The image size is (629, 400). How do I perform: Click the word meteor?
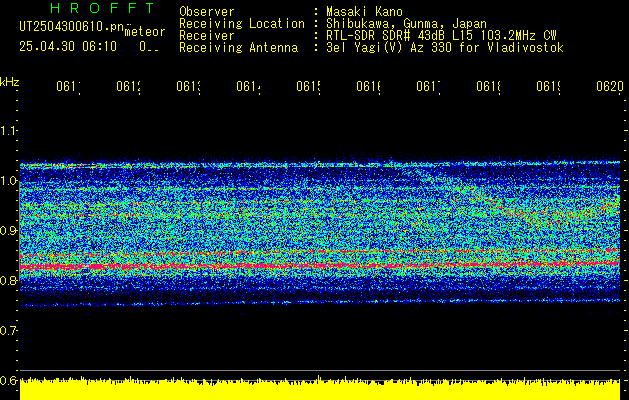(x=145, y=32)
